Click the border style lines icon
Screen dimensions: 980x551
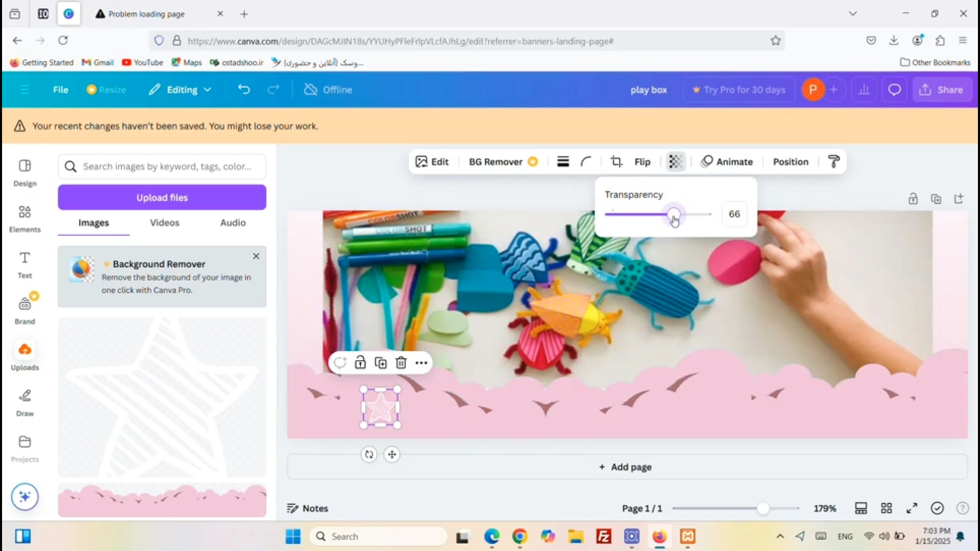point(563,162)
